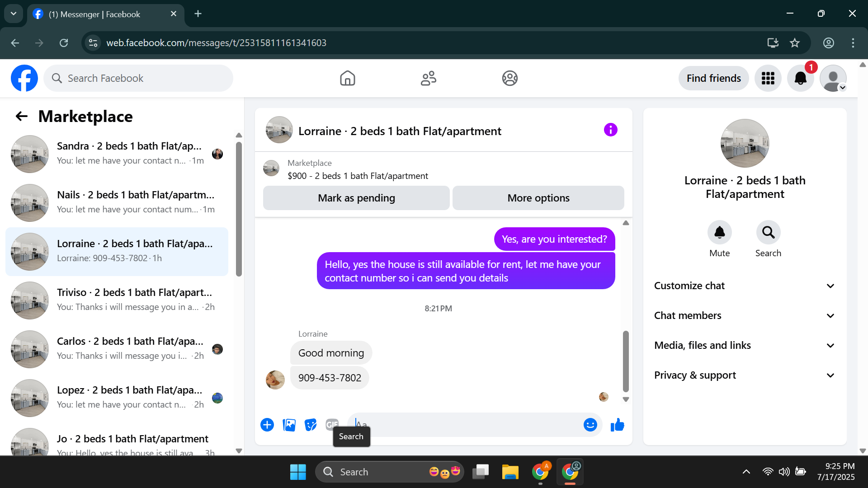Open the emoji picker smiley icon
This screenshot has width=868, height=488.
(x=590, y=425)
